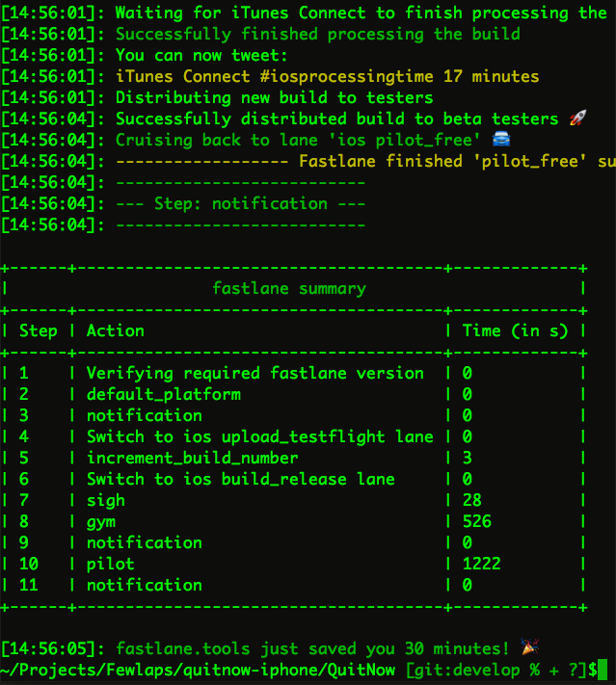Screen dimensions: 616x685
Task: Click the 'notification' action in step 11
Action: (x=145, y=586)
